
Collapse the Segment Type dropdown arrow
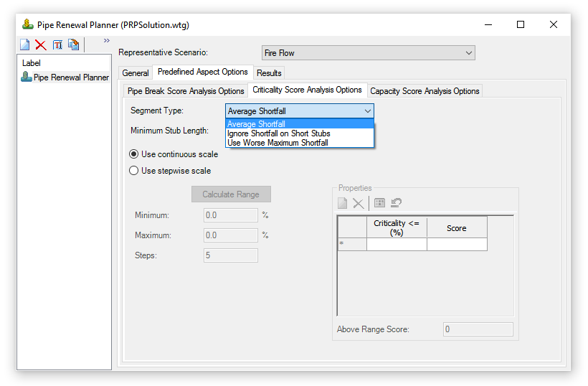click(367, 111)
